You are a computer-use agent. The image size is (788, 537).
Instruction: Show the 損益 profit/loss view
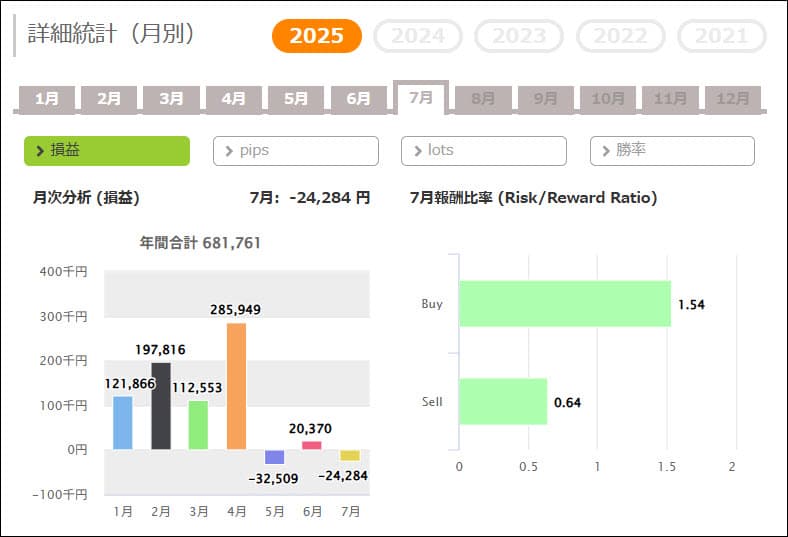click(107, 151)
